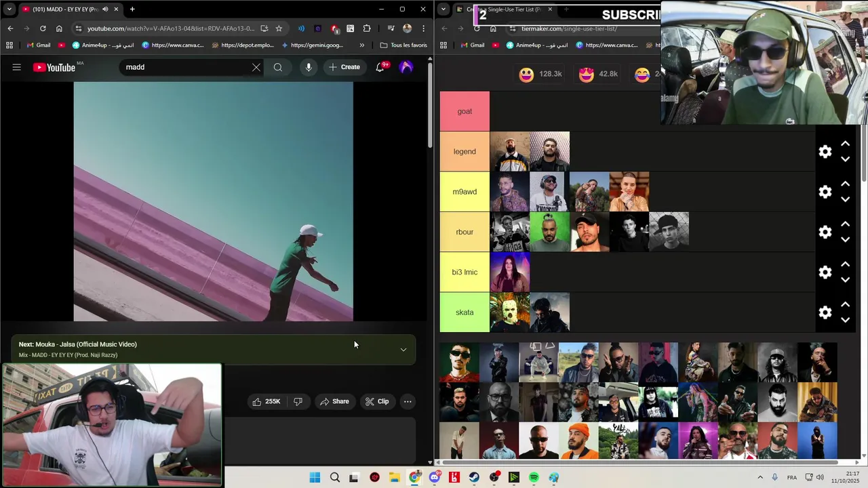Open settings gear for the bi3 lmic row
Image resolution: width=868 pixels, height=488 pixels.
825,272
